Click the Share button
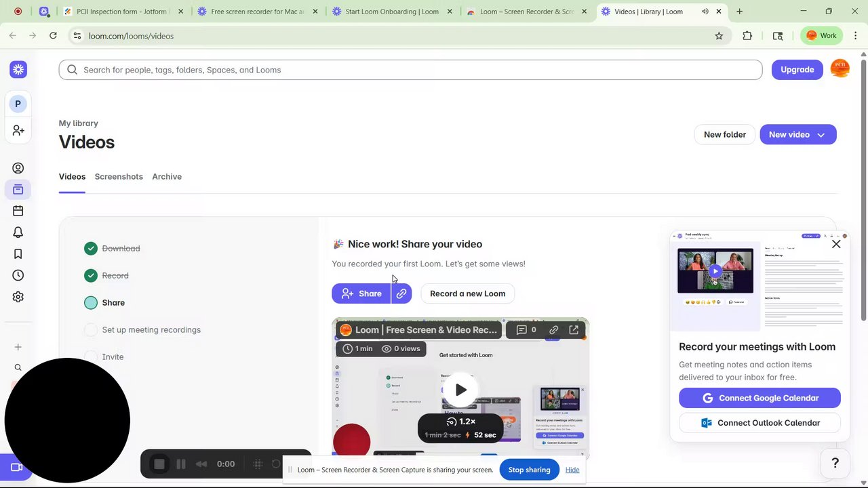Image resolution: width=868 pixels, height=488 pixels. [361, 293]
